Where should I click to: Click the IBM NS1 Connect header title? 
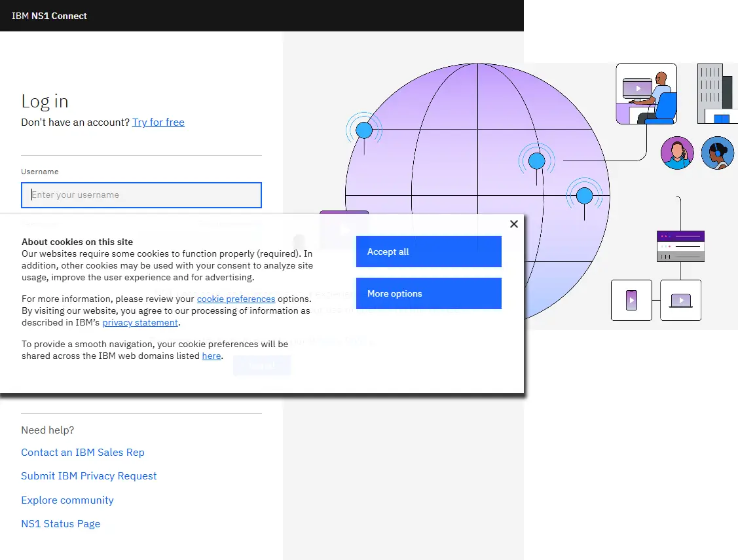(49, 16)
